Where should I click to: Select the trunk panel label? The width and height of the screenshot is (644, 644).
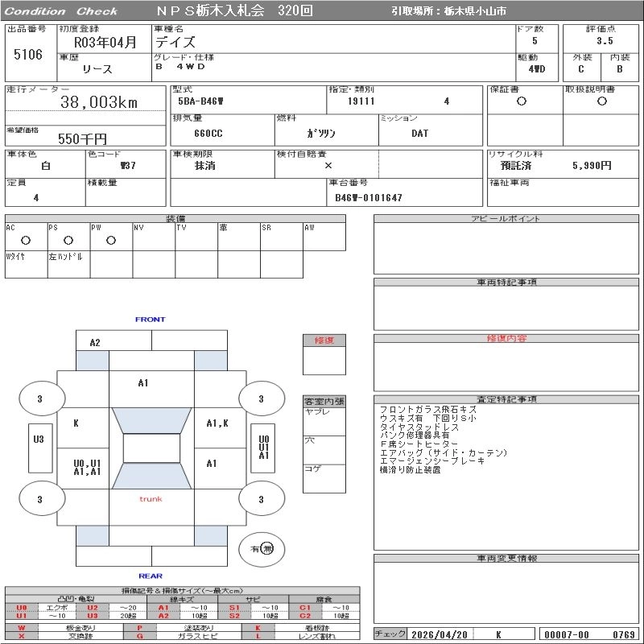pyautogui.click(x=151, y=499)
